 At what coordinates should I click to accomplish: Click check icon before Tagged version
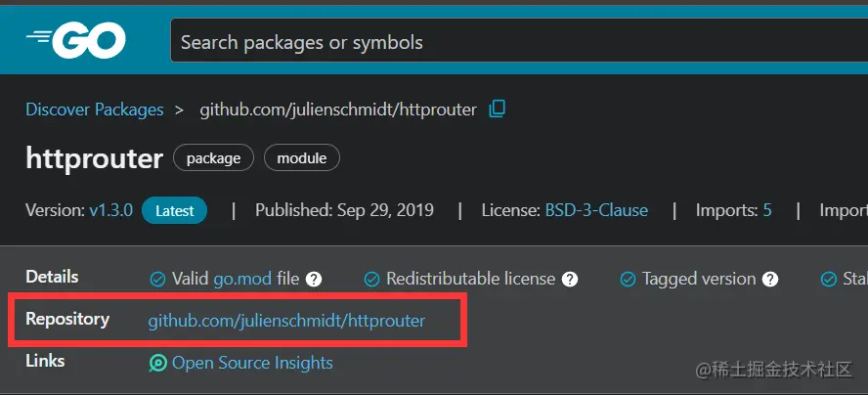coord(628,280)
